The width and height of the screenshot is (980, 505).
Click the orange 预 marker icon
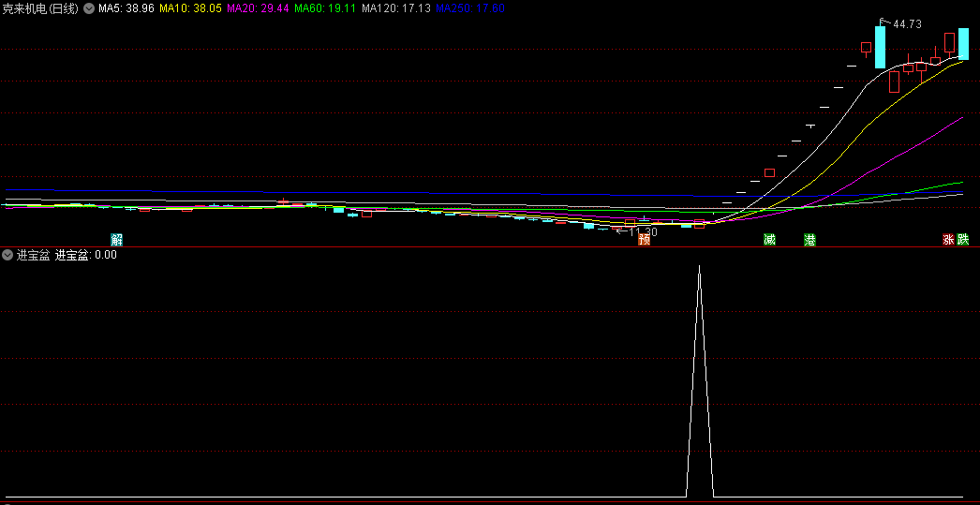[644, 239]
